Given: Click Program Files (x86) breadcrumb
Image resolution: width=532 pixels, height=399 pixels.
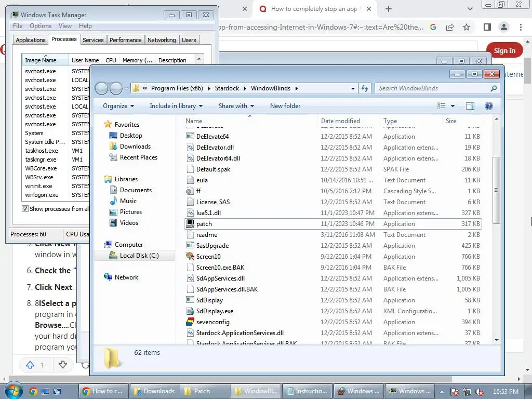Looking at the screenshot, I should click(x=177, y=88).
